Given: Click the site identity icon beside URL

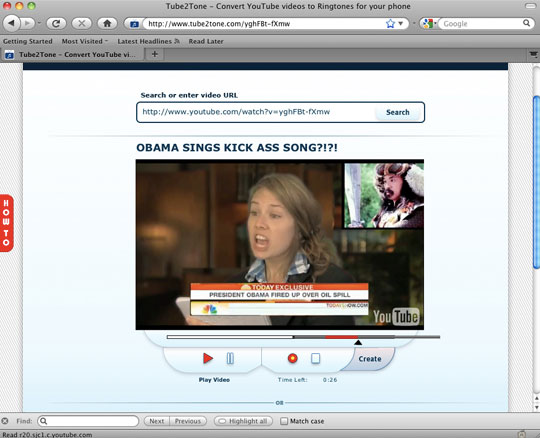Looking at the screenshot, I should pyautogui.click(x=134, y=24).
